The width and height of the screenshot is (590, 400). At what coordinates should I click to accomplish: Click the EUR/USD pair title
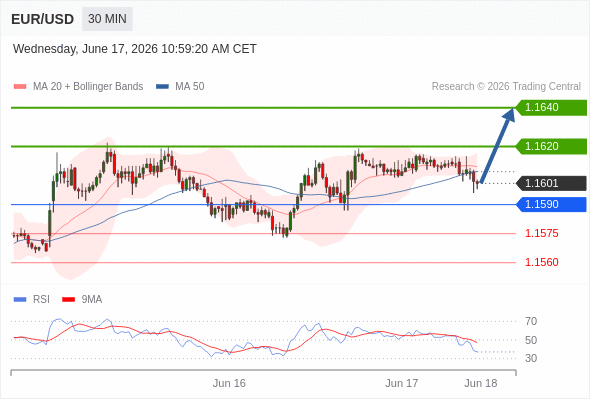click(x=43, y=19)
